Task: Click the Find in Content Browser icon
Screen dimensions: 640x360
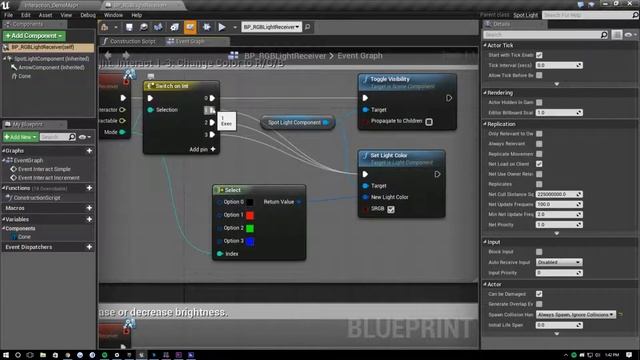Action: [144, 27]
